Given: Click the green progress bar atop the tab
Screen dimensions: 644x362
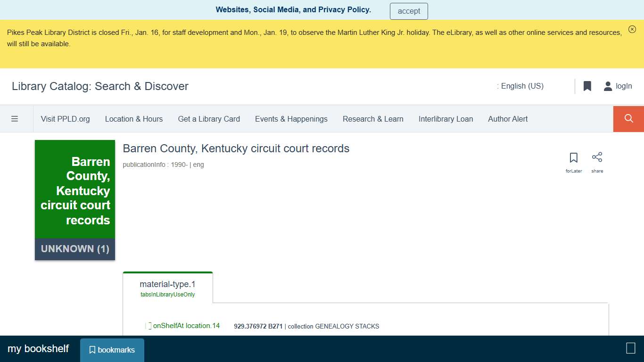Looking at the screenshot, I should pyautogui.click(x=167, y=272).
